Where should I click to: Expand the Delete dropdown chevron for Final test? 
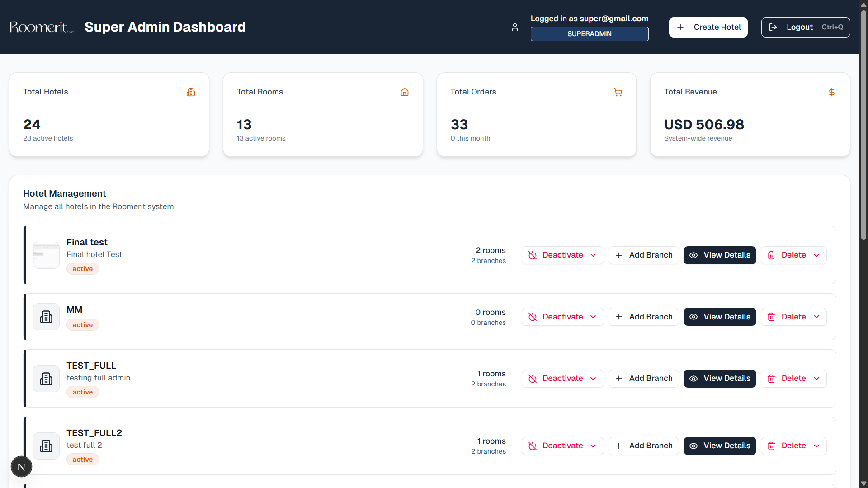[816, 255]
